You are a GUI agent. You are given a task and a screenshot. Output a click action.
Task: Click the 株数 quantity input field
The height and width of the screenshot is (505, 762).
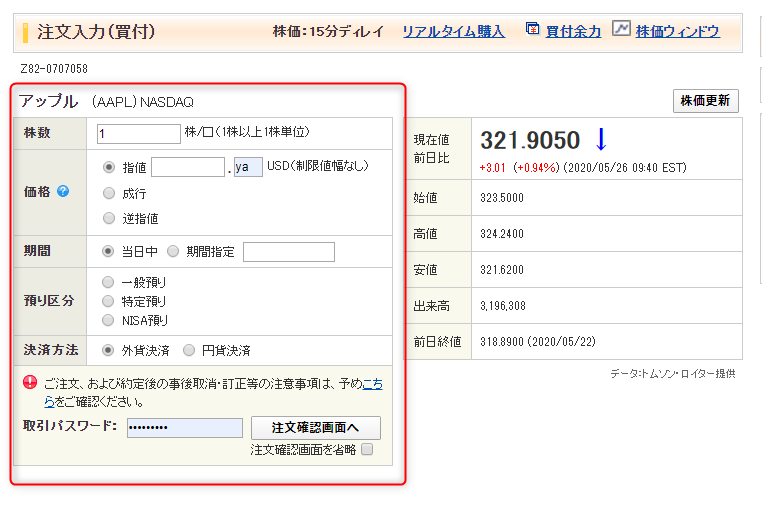tap(139, 134)
